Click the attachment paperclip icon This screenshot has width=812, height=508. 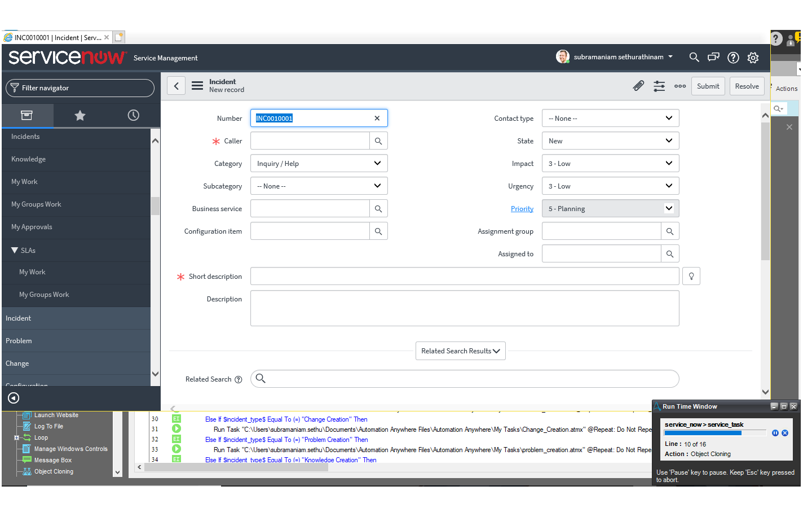click(638, 86)
